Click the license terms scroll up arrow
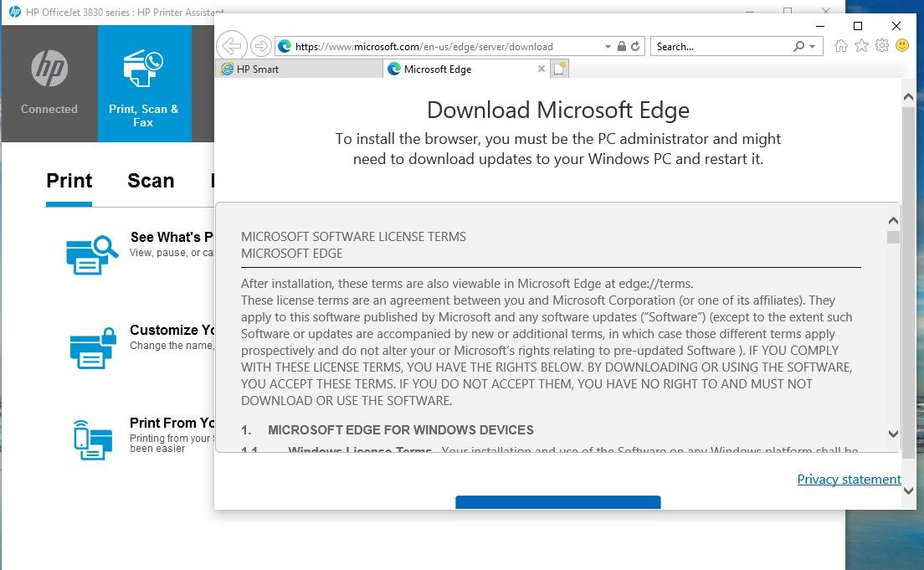This screenshot has width=924, height=570. 893,220
